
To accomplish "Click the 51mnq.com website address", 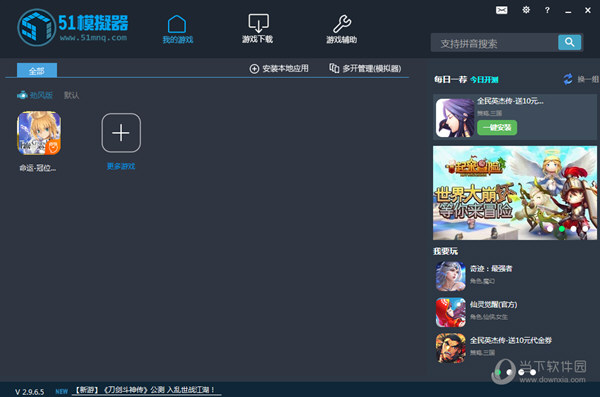I will (x=93, y=38).
